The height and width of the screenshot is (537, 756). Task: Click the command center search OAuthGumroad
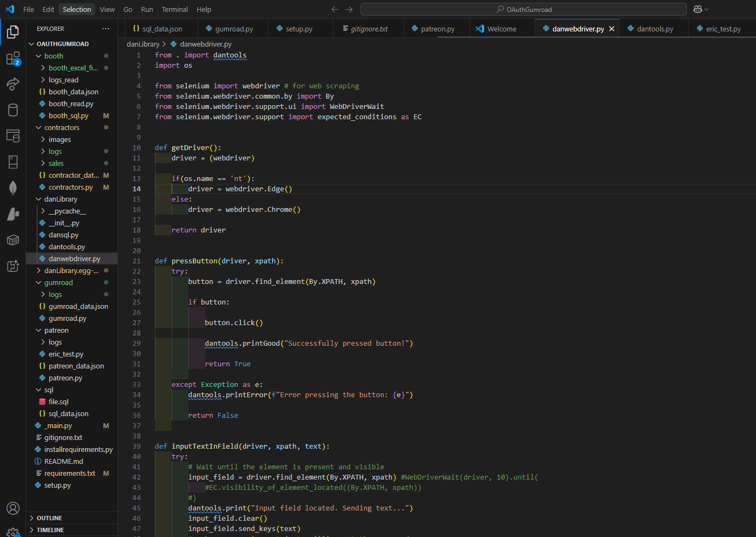(524, 9)
